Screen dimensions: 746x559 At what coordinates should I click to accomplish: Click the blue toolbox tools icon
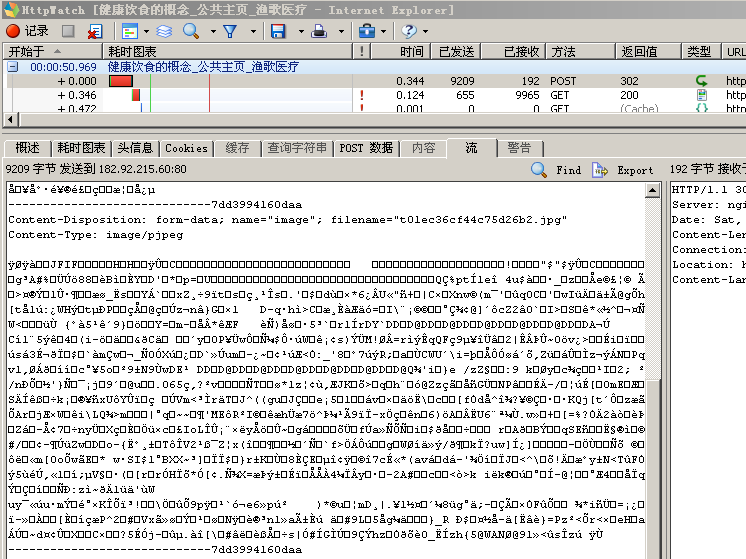366,31
